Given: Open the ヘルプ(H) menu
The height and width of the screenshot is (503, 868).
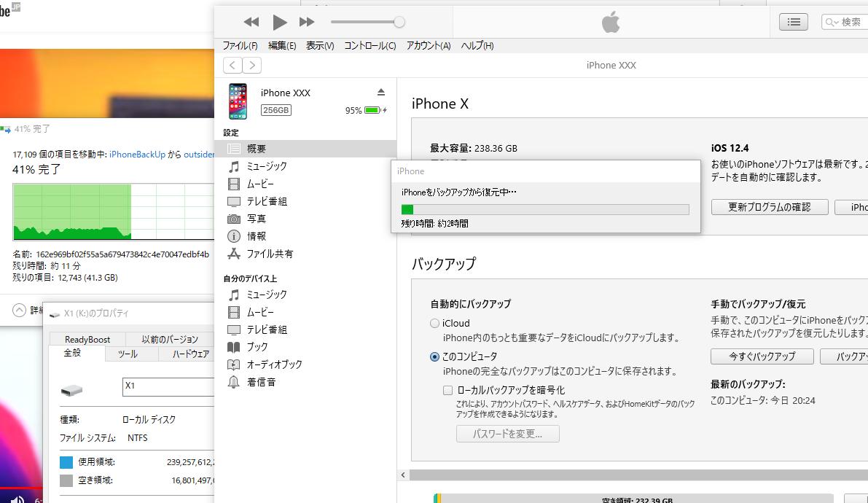Looking at the screenshot, I should click(x=477, y=46).
